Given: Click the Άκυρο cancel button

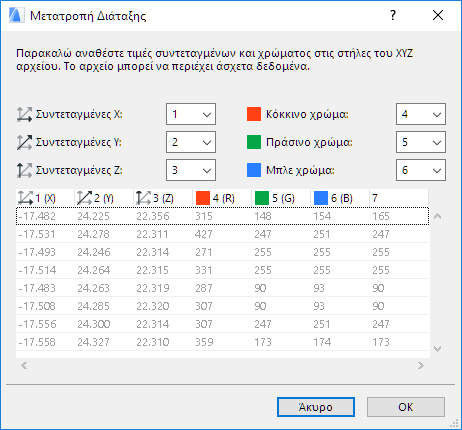Looking at the screenshot, I should [x=316, y=407].
